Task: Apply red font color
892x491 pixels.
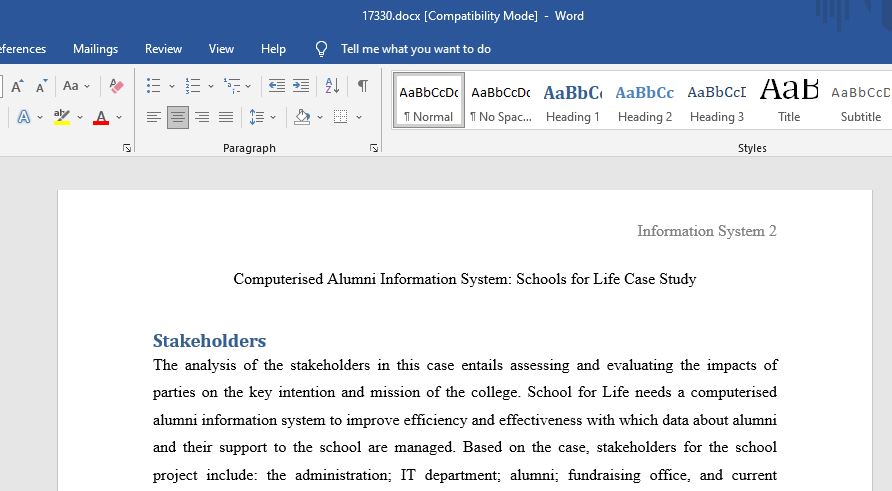Action: click(101, 117)
